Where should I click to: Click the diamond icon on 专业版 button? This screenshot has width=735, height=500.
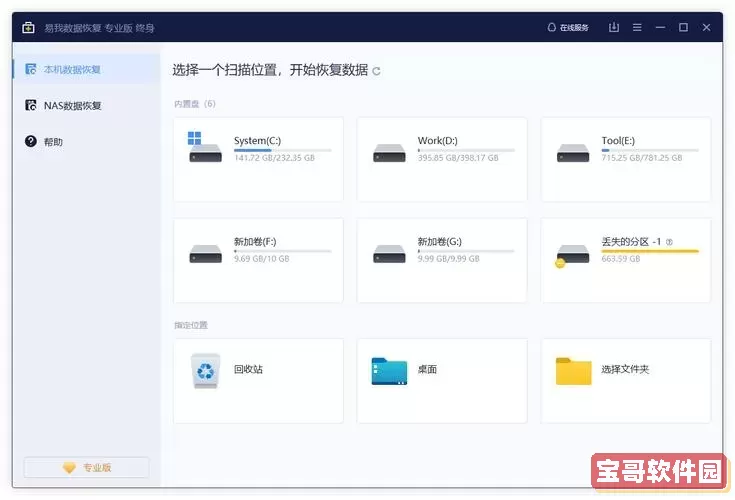point(69,468)
